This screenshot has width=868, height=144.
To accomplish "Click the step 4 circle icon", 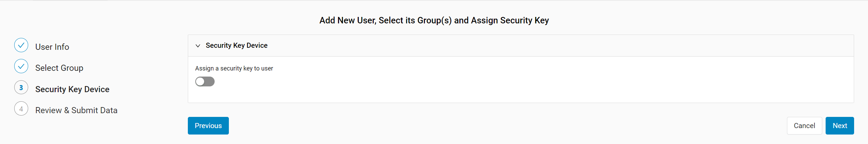I will point(21,109).
